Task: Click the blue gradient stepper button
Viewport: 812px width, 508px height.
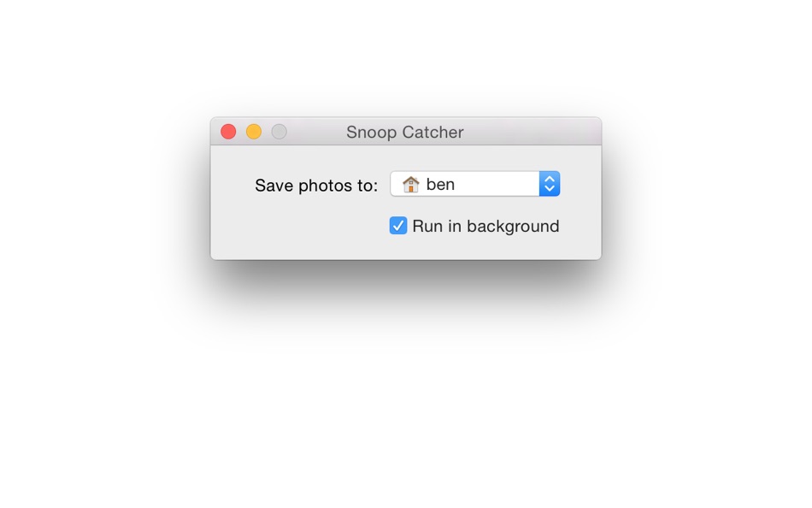Action: (550, 183)
